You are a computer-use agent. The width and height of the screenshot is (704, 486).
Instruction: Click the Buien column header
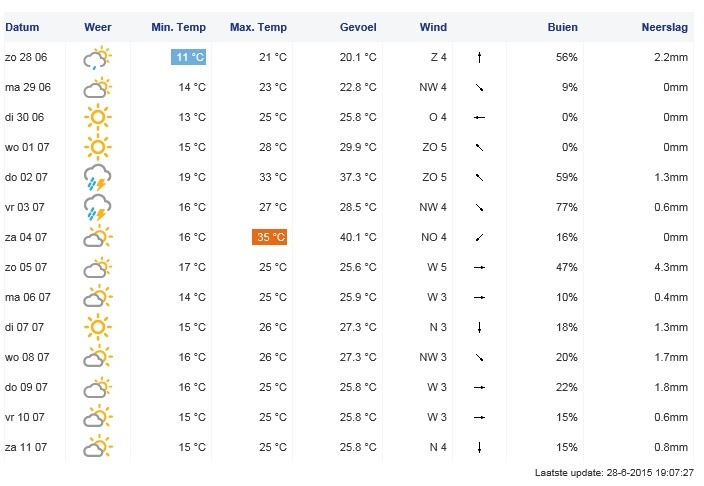click(x=563, y=27)
